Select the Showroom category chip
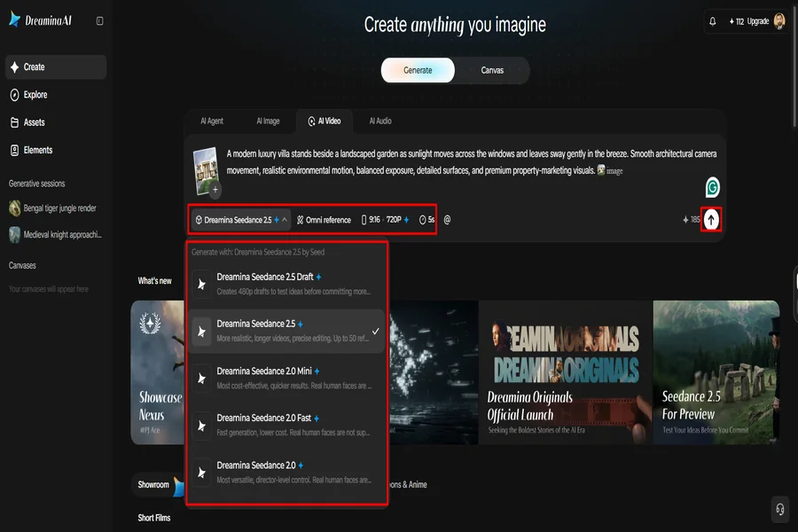The height and width of the screenshot is (532, 798). (158, 485)
